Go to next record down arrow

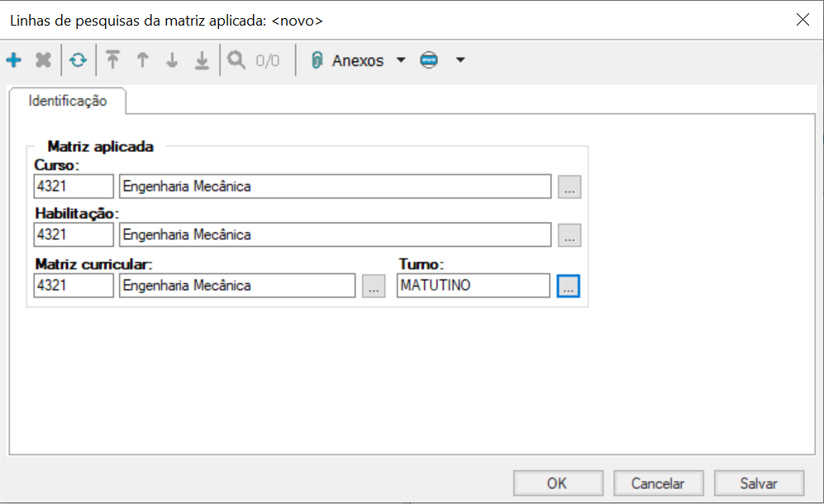[x=172, y=60]
